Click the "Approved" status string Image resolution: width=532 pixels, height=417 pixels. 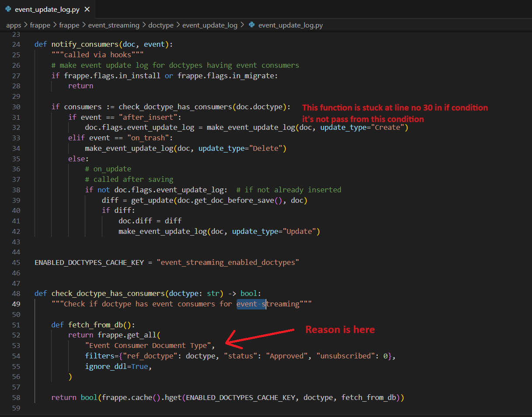pos(287,356)
